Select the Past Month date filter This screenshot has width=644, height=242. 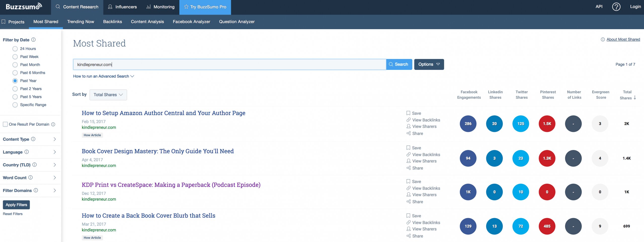15,65
